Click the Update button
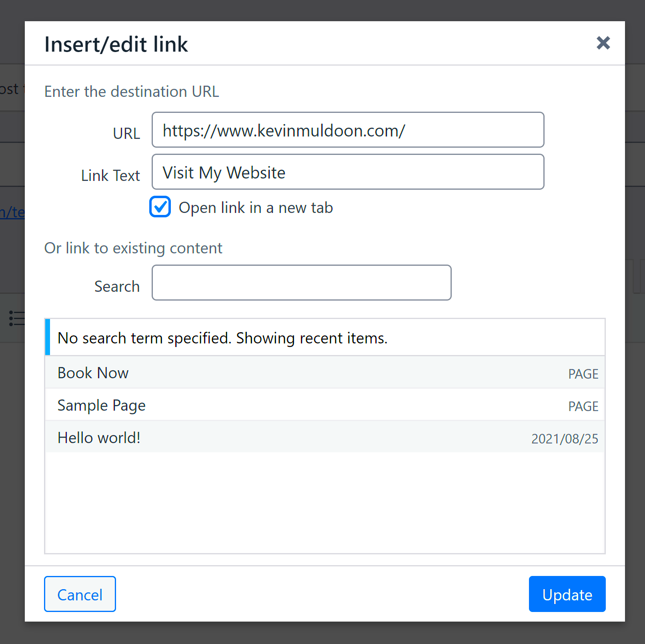 pyautogui.click(x=567, y=594)
